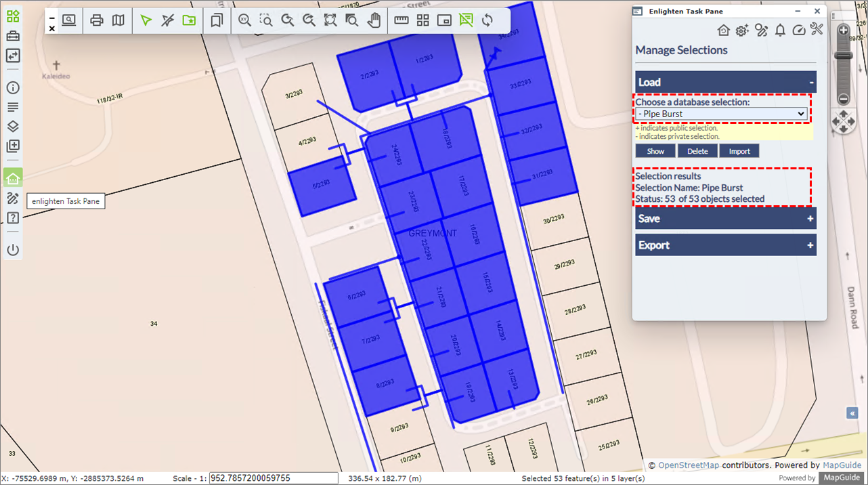Open the info icon in left sidebar
This screenshot has height=485, width=868.
[13, 88]
